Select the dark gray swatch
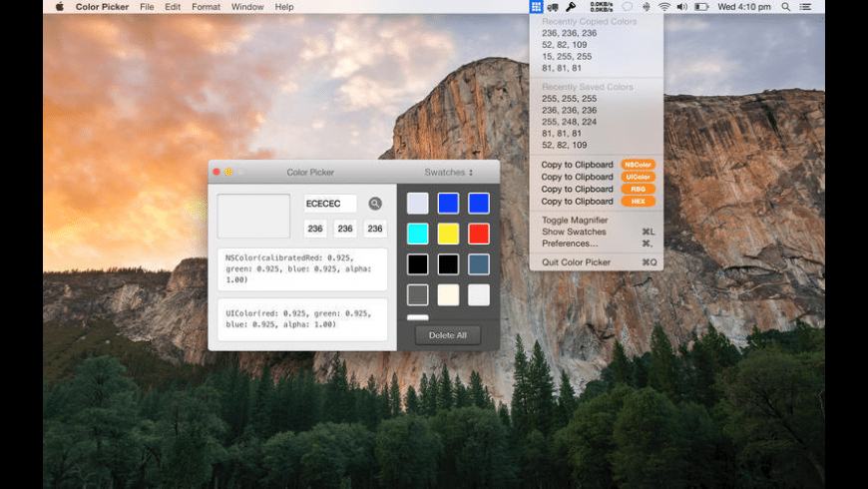Image resolution: width=868 pixels, height=489 pixels. click(x=417, y=294)
